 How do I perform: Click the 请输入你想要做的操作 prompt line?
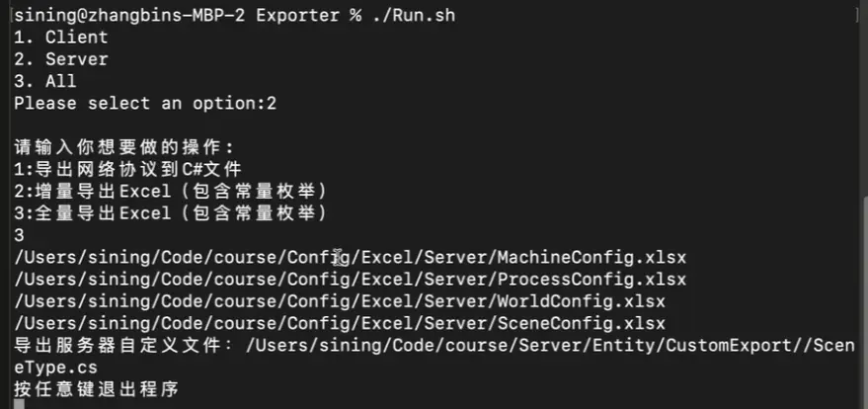click(124, 148)
